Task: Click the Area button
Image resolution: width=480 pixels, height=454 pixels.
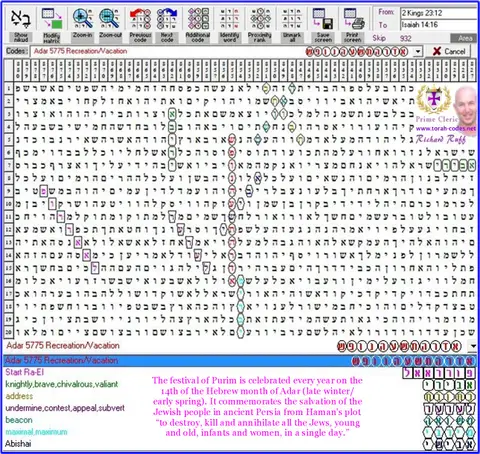Action: (x=465, y=38)
